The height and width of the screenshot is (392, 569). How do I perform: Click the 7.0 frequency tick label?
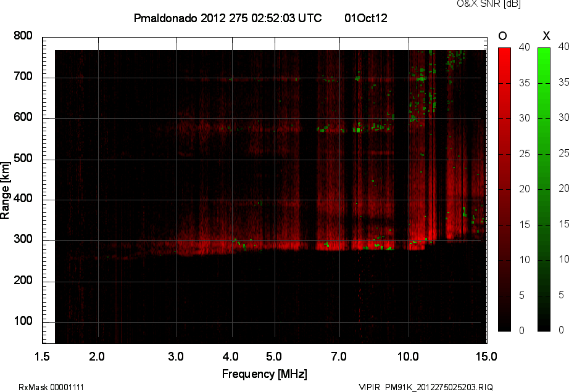[339, 356]
